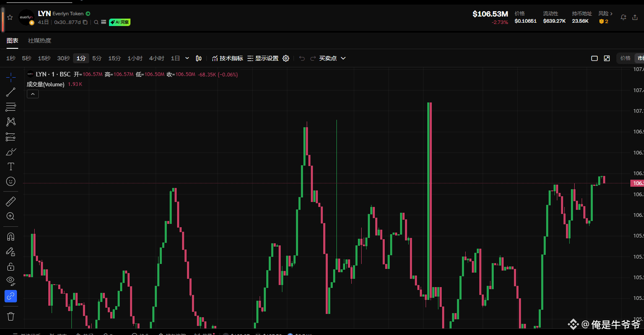Open the emoji sticker tool
The height and width of the screenshot is (335, 644).
pos(10,181)
